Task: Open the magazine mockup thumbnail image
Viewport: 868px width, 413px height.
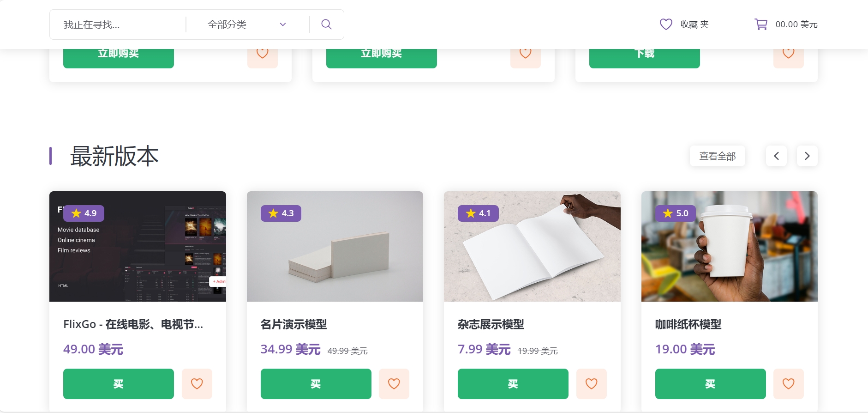Action: tap(532, 246)
